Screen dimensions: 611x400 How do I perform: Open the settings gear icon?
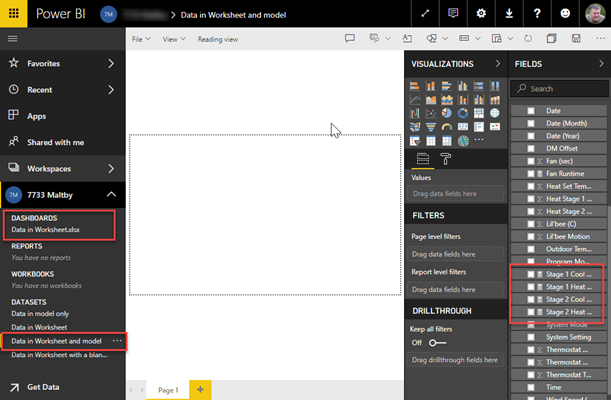point(481,14)
